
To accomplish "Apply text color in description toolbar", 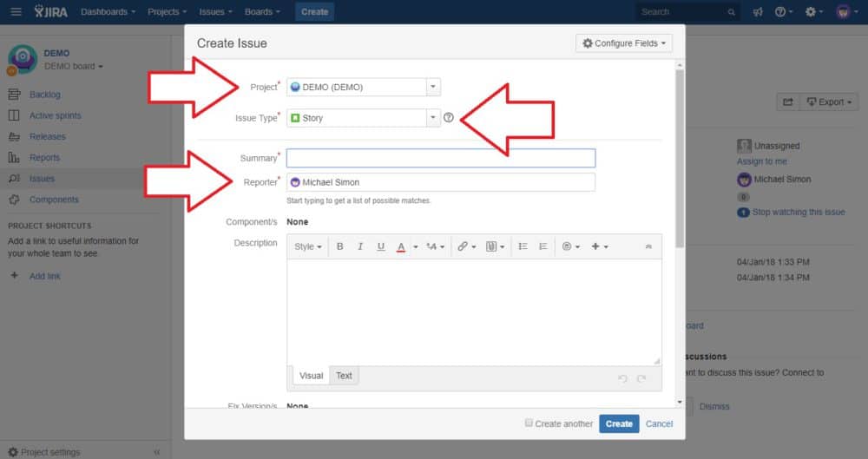I will pyautogui.click(x=401, y=247).
